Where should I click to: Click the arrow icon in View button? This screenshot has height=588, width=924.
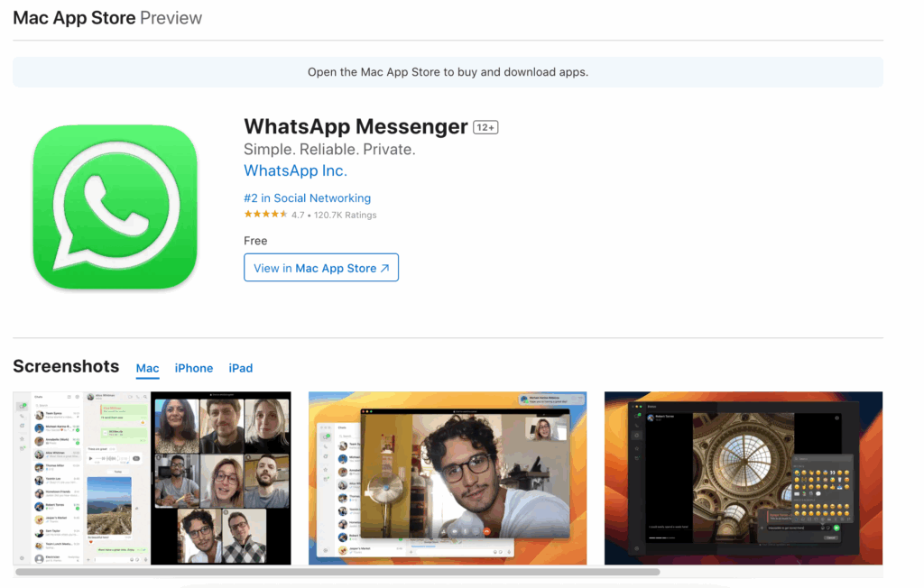click(384, 268)
